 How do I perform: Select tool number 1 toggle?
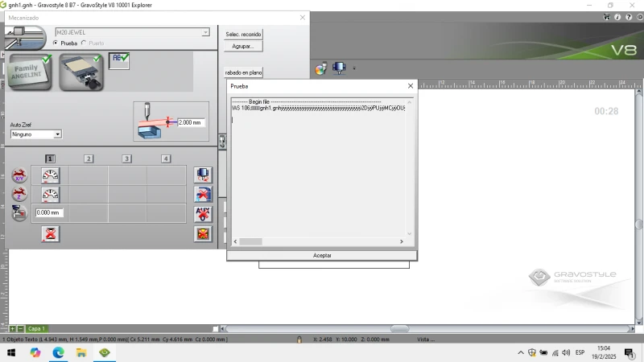click(x=50, y=158)
